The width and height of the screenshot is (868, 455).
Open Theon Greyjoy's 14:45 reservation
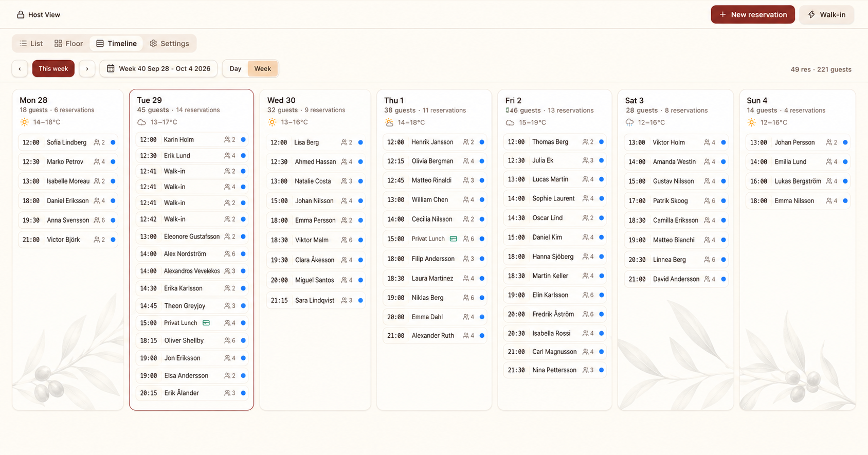coord(191,305)
